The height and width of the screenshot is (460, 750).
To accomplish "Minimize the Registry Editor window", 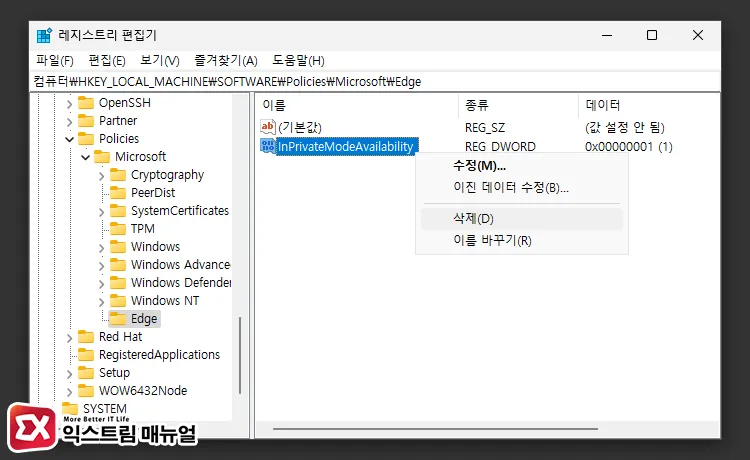I will tap(607, 35).
